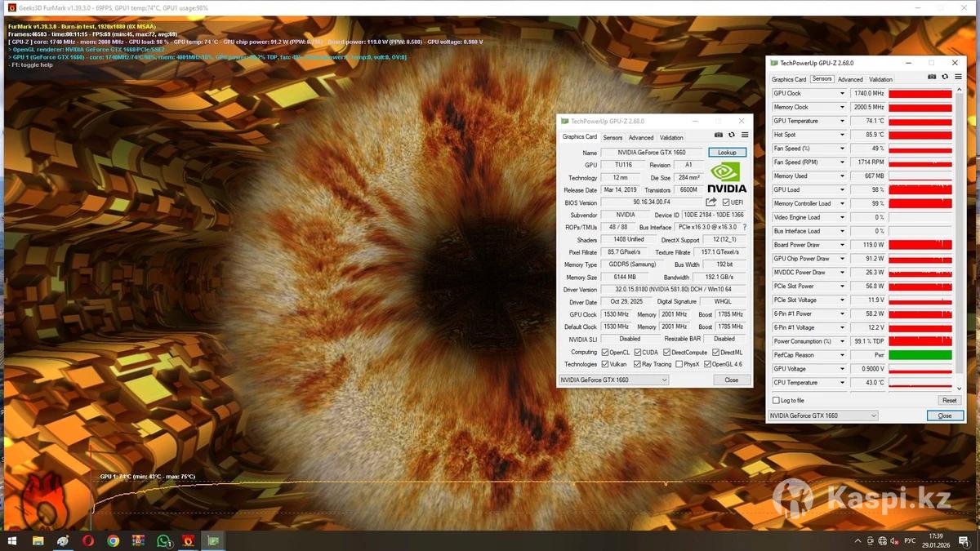Screen dimensions: 980x551
Task: Click the Lookup button
Action: tap(727, 153)
